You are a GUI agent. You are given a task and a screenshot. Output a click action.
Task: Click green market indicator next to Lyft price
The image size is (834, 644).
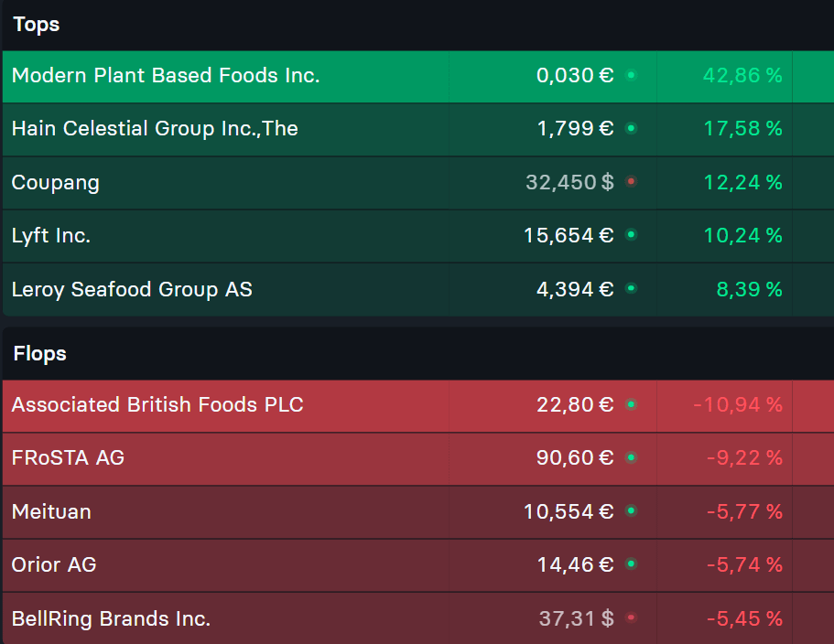click(x=631, y=235)
